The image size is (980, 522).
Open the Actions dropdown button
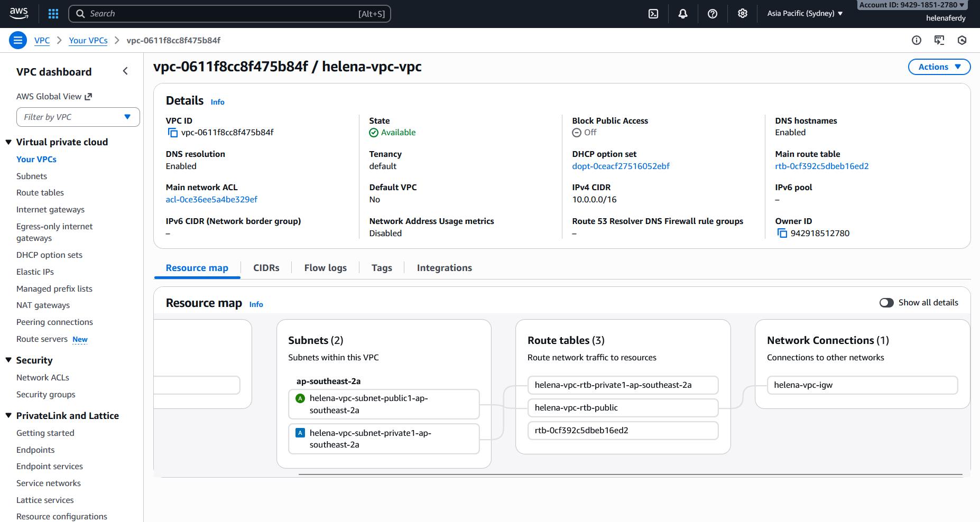[x=939, y=67]
